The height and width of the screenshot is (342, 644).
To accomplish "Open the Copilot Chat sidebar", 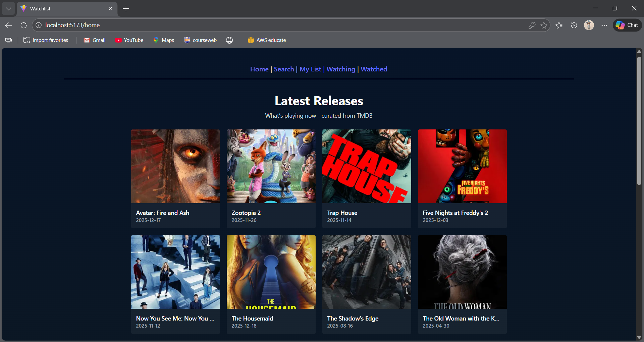I will point(627,25).
